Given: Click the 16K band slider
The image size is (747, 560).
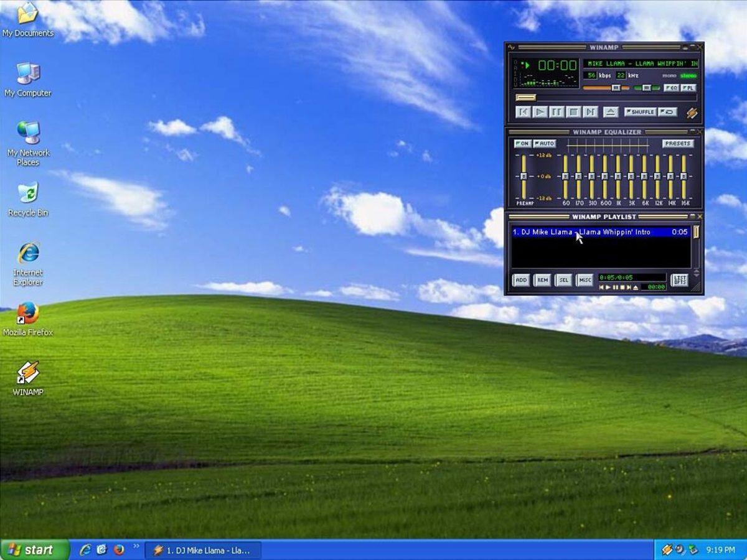Looking at the screenshot, I should coord(684,177).
